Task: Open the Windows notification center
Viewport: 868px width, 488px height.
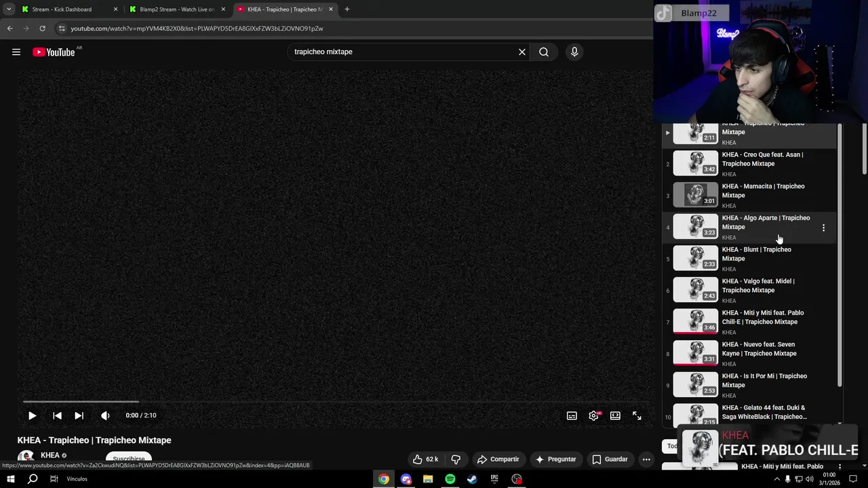Action: [854, 479]
